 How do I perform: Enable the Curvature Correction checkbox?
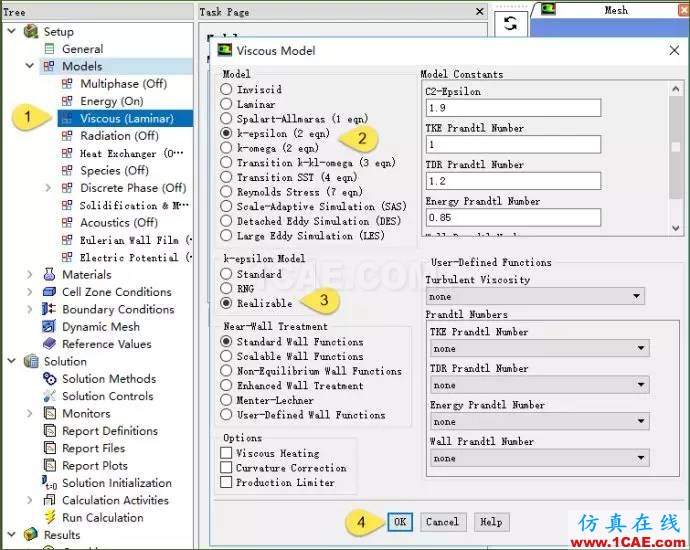[226, 468]
